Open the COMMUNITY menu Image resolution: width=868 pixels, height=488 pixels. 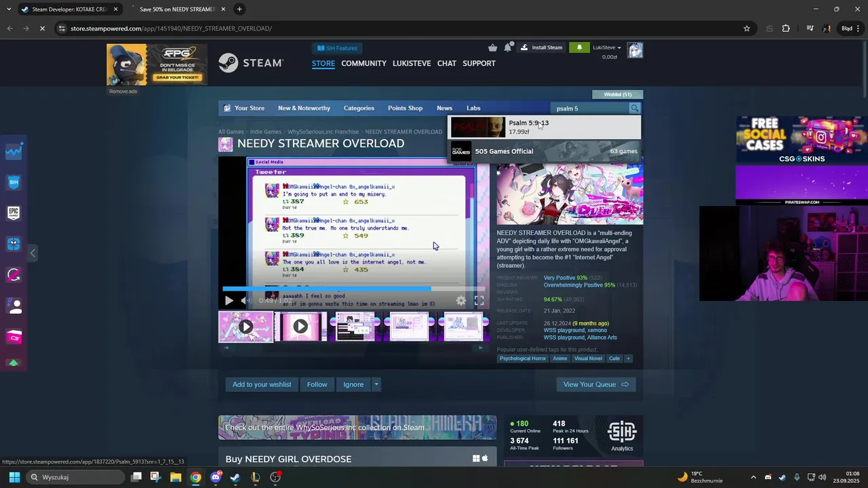click(x=363, y=63)
